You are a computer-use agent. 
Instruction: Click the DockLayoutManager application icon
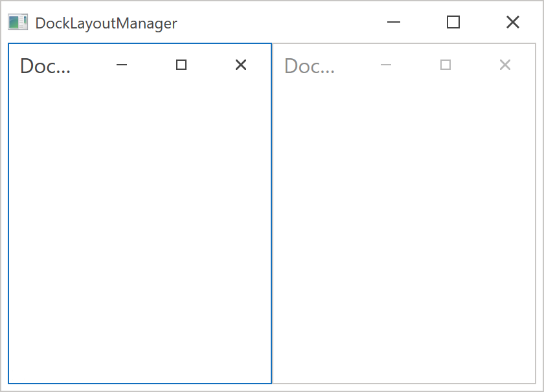click(x=17, y=23)
